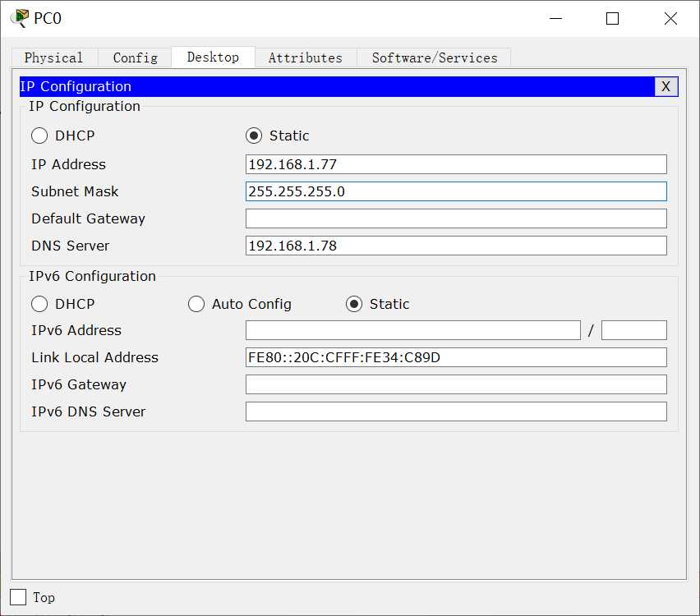Click the IPv6 DNS Server label
The image size is (700, 616).
89,411
